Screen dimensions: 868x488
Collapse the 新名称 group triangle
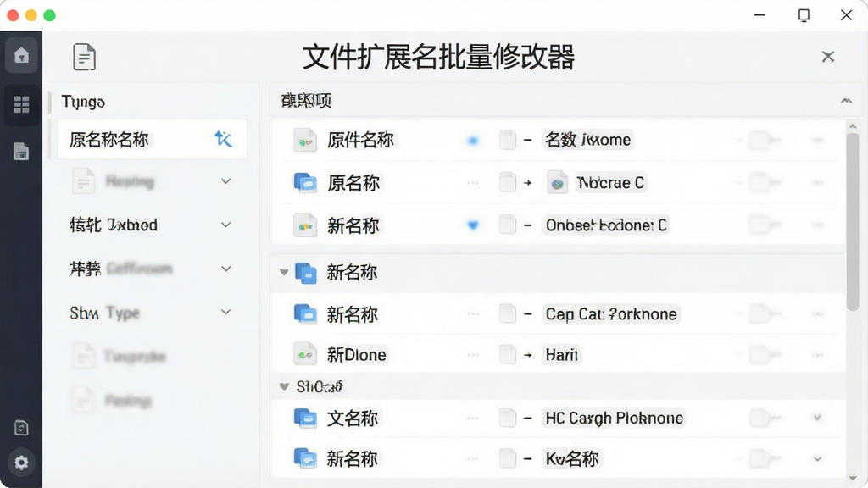click(284, 272)
